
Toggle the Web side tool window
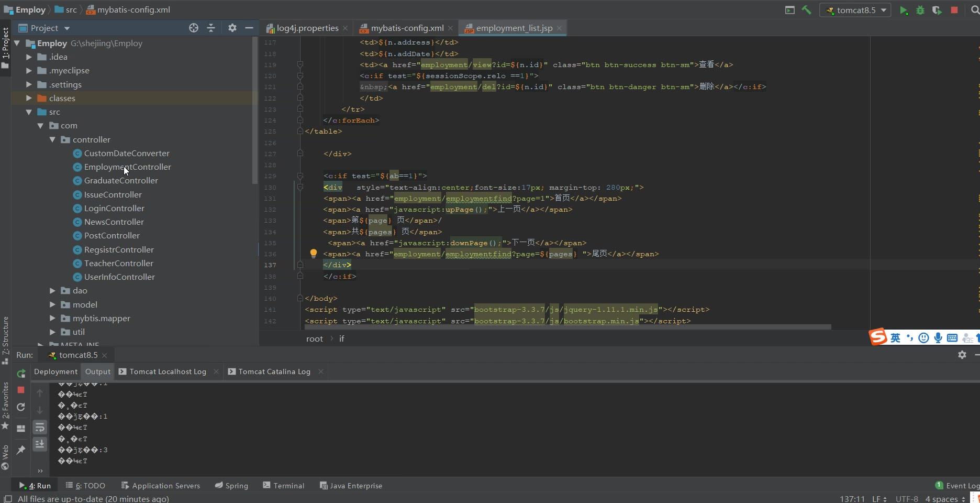point(5,457)
